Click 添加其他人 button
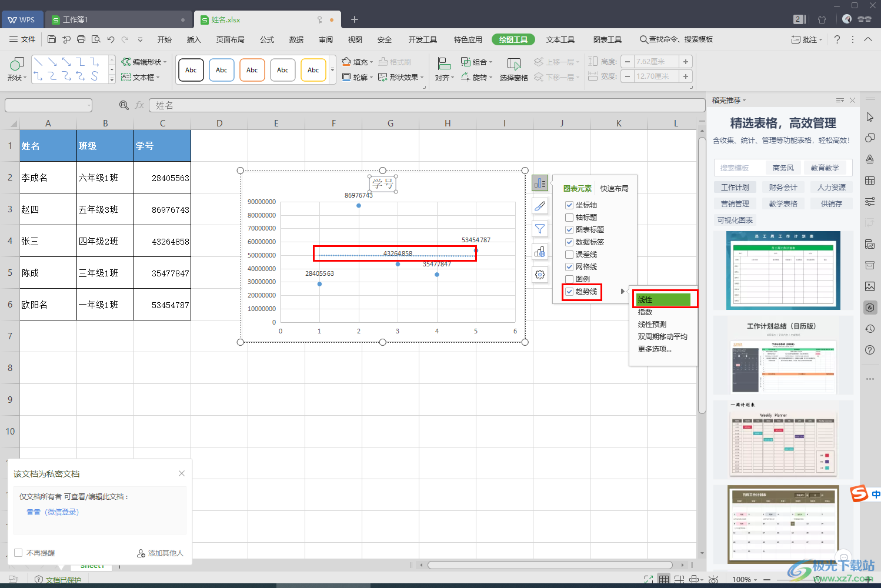The width and height of the screenshot is (881, 588). pos(161,553)
